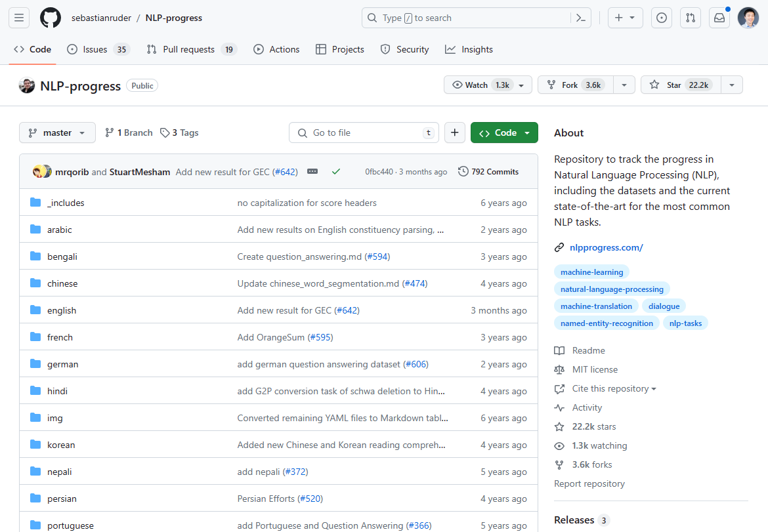The height and width of the screenshot is (532, 768).
Task: Click the nlpprogress.com link icon
Action: click(559, 248)
